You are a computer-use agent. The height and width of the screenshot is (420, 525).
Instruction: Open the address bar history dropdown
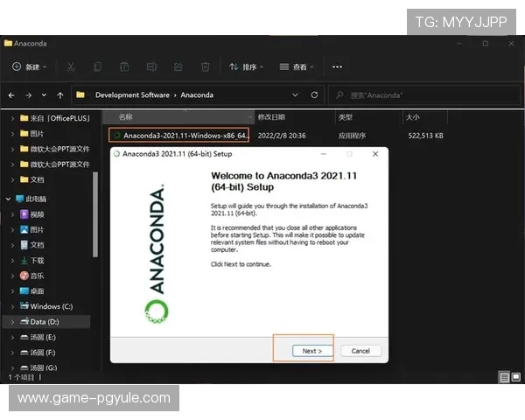[295, 95]
